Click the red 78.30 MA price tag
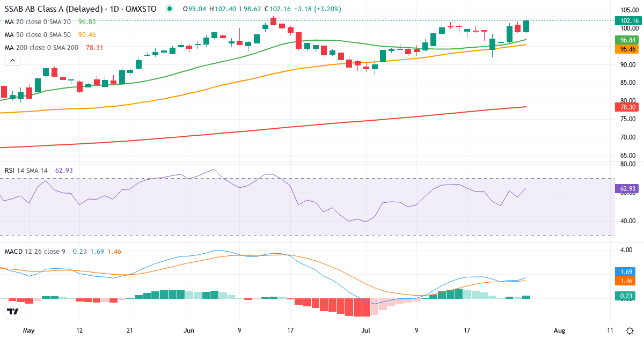644x338 pixels. pyautogui.click(x=627, y=107)
